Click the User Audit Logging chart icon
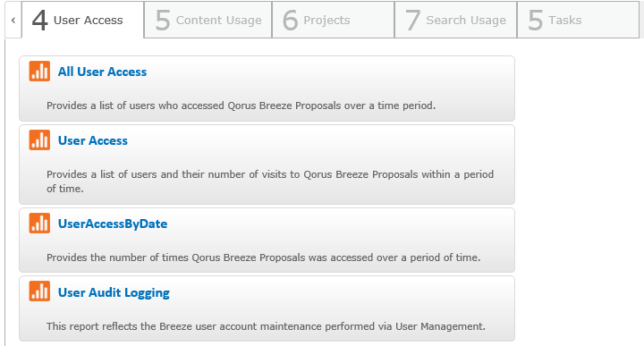Image resolution: width=644 pixels, height=346 pixels. point(39,291)
